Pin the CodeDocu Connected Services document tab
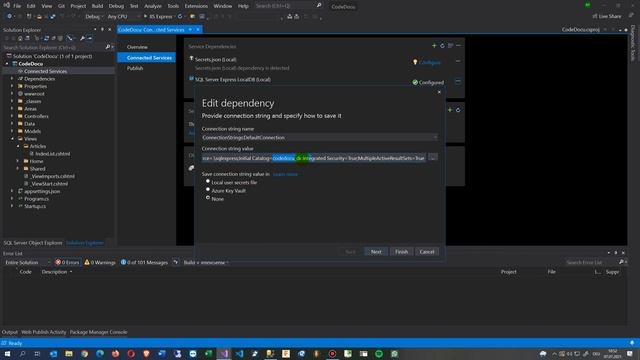This screenshot has height=360, width=640. point(190,30)
